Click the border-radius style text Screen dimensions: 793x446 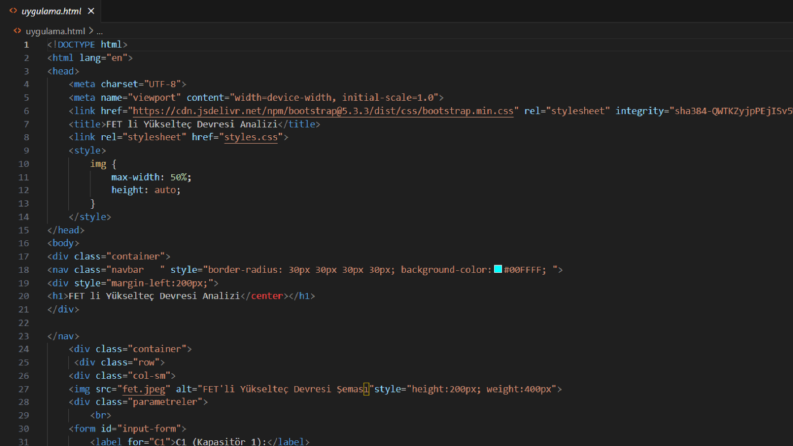301,270
